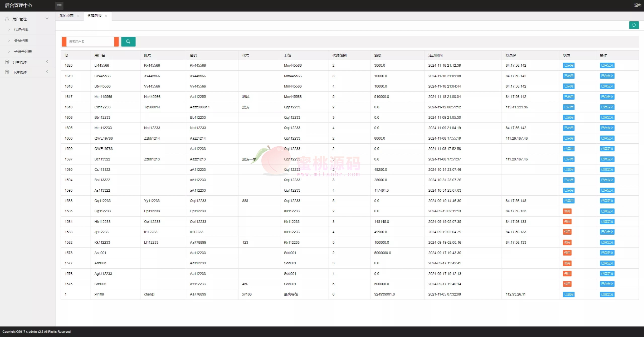Click 退出 logout link
The height and width of the screenshot is (337, 644).
(637, 5)
